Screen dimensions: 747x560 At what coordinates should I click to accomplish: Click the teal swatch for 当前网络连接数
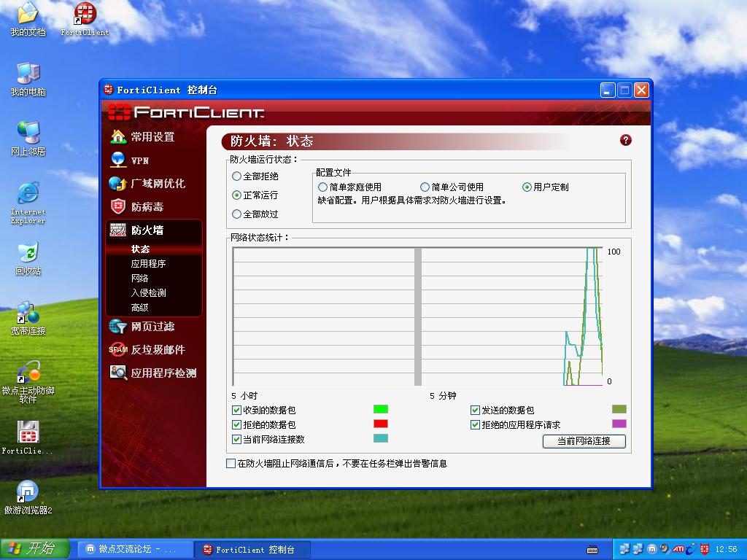click(381, 438)
